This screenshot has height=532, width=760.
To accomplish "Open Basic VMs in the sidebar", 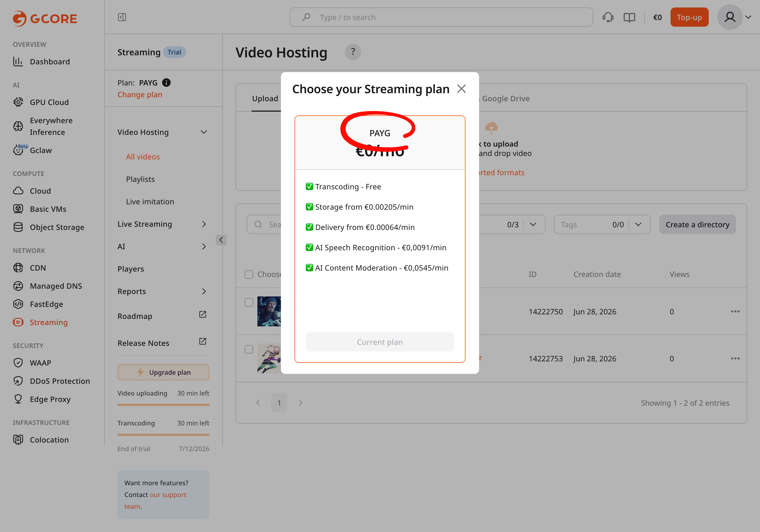I will [48, 209].
